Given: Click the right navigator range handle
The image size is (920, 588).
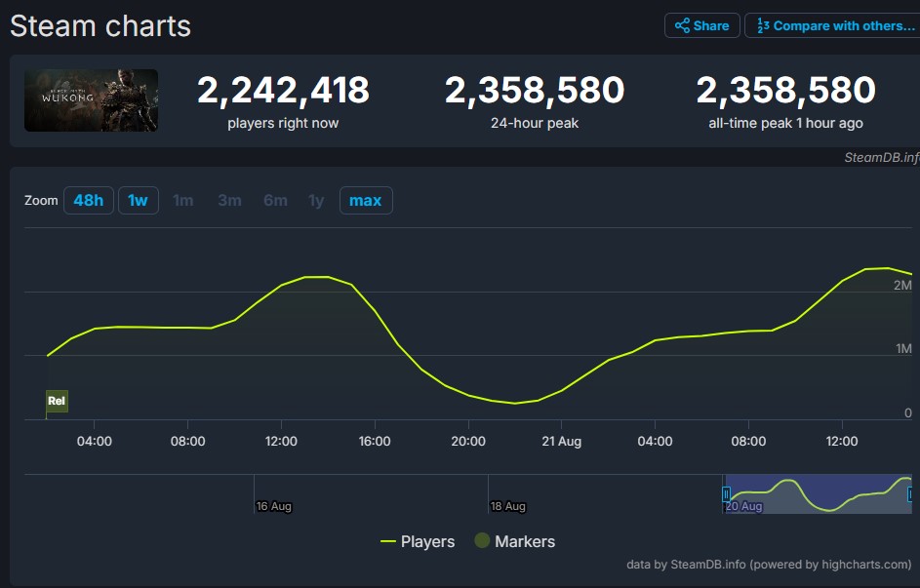Looking at the screenshot, I should pyautogui.click(x=909, y=494).
